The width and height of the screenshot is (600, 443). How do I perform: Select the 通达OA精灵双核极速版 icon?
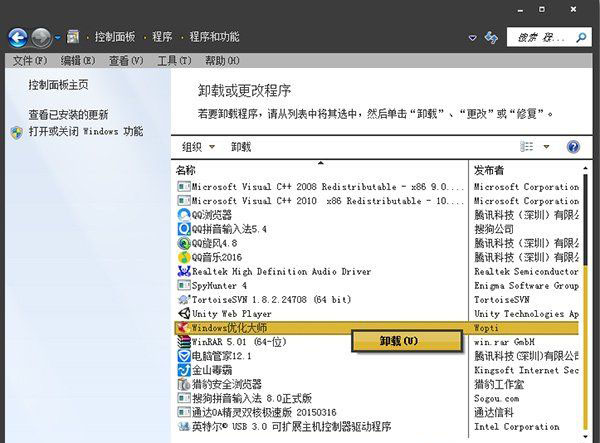(x=184, y=412)
